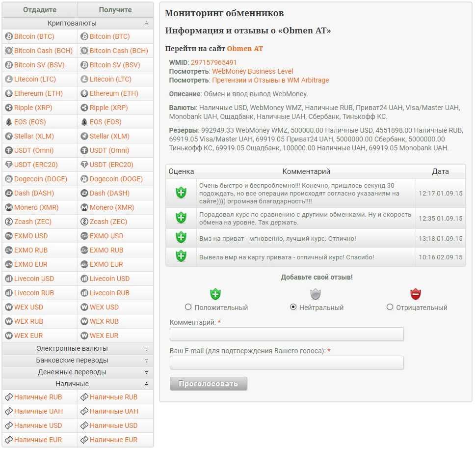Click the USDT (Omni) icon in the Отдадите column

pos(9,151)
